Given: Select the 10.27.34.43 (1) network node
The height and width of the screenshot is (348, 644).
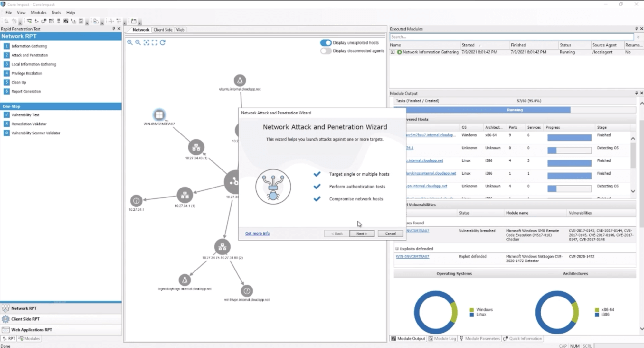Looking at the screenshot, I should coord(196,147).
